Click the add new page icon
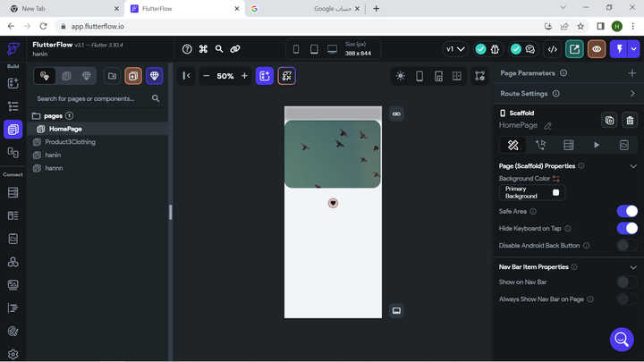 (x=133, y=76)
